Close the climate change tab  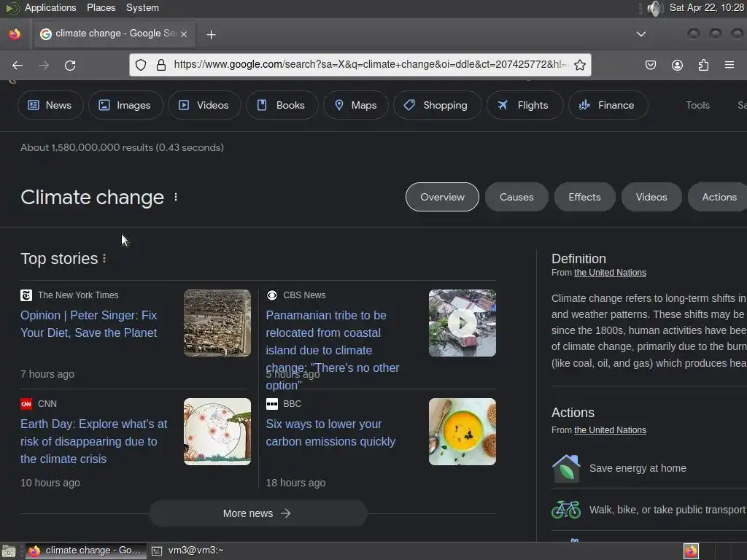click(184, 34)
